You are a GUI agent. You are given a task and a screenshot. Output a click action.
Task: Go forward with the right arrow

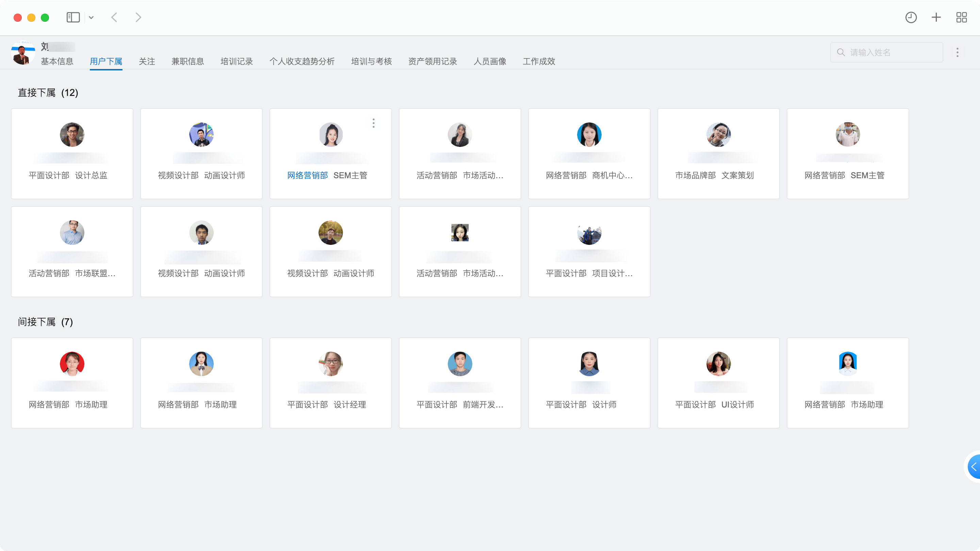[138, 17]
